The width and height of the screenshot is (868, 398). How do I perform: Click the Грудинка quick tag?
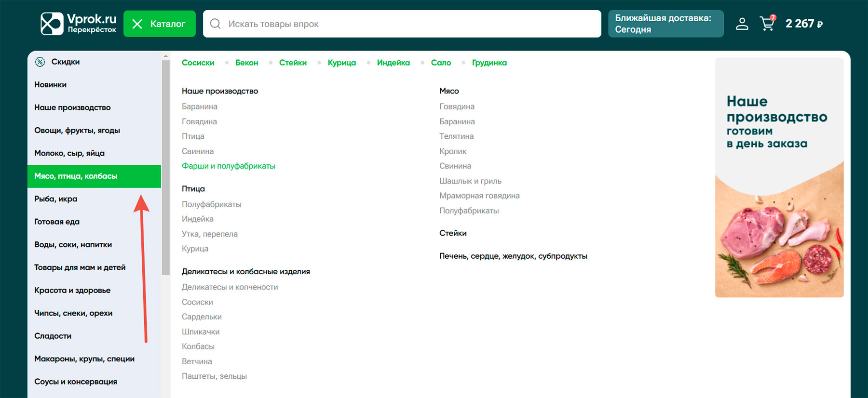489,63
